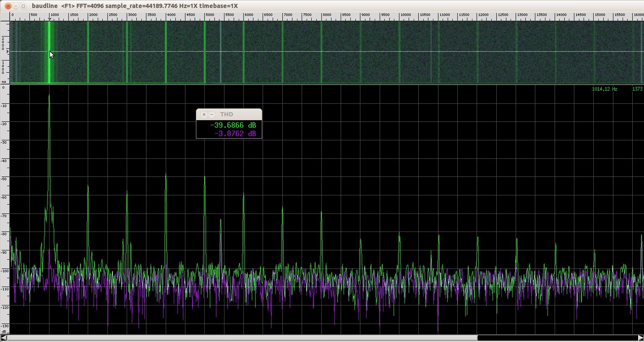
Task: Click the ms unit label on time axis
Action: click(x=4, y=82)
